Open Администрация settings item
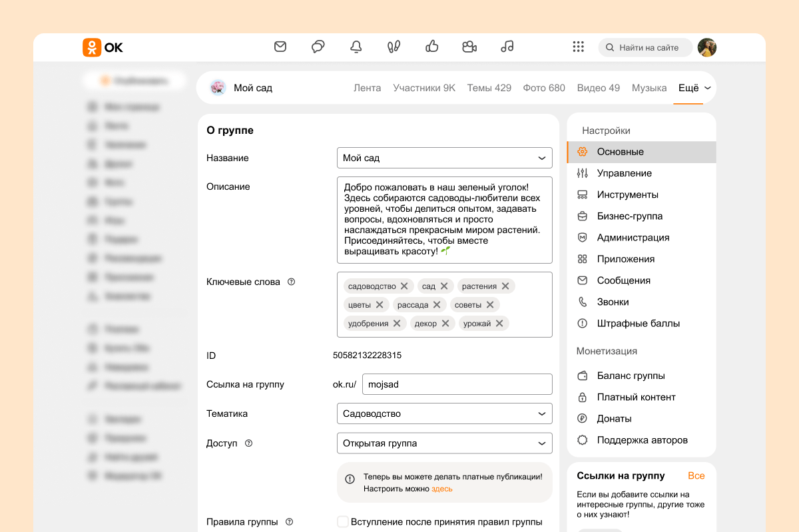The height and width of the screenshot is (532, 799). pyautogui.click(x=642, y=238)
